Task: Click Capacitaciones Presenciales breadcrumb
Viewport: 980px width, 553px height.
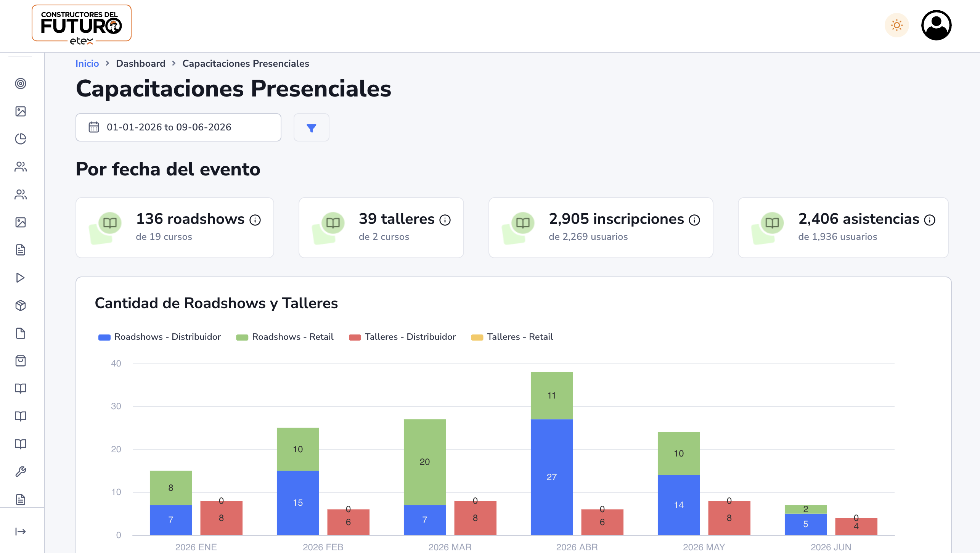Action: tap(246, 63)
